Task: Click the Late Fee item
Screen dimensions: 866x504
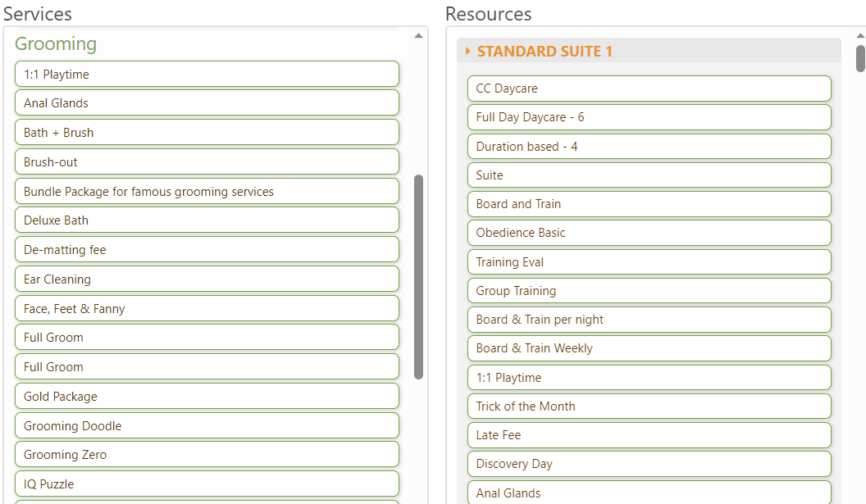Action: coord(649,434)
